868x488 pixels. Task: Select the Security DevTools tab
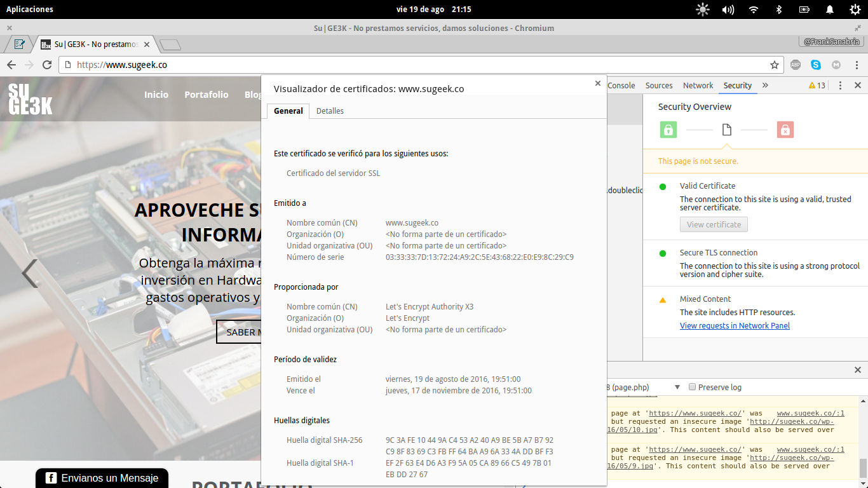point(738,85)
